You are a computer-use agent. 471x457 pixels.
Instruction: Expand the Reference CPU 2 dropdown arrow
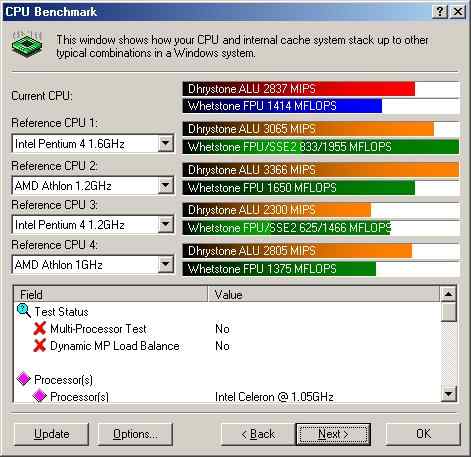pyautogui.click(x=165, y=185)
